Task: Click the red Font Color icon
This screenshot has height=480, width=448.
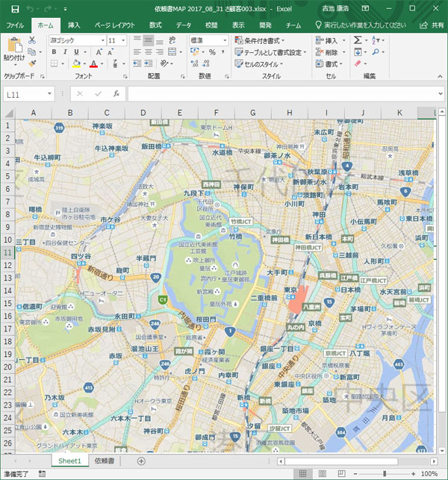Action: [x=93, y=64]
